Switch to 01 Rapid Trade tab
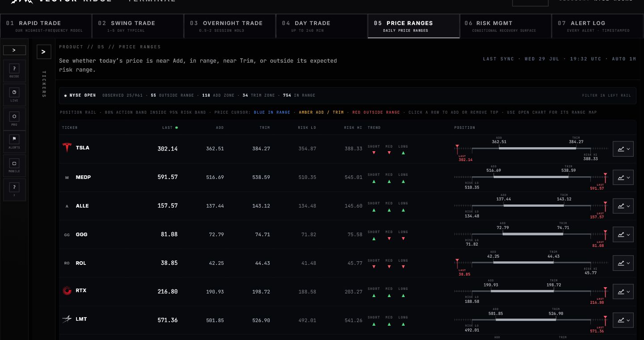 pos(46,26)
